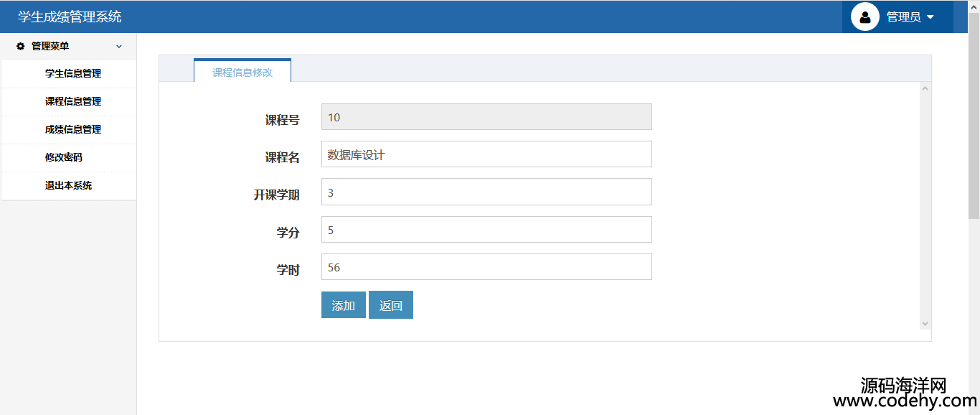Switch to the 课程信息修改 tab

[242, 73]
